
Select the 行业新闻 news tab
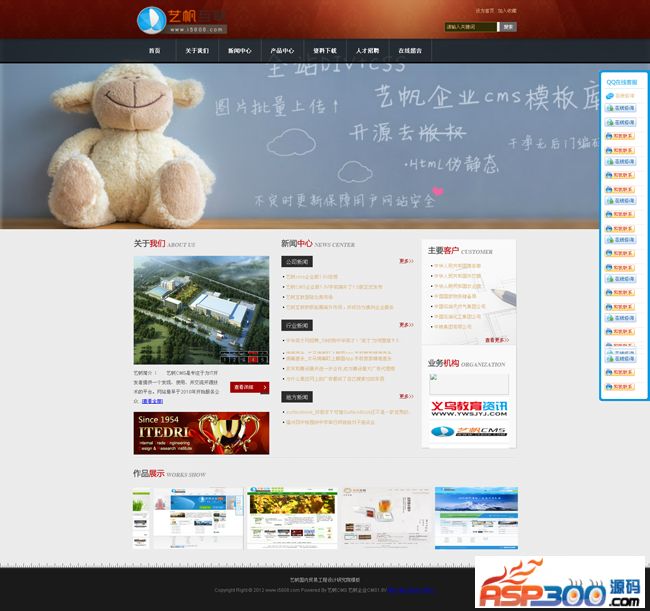coord(297,325)
